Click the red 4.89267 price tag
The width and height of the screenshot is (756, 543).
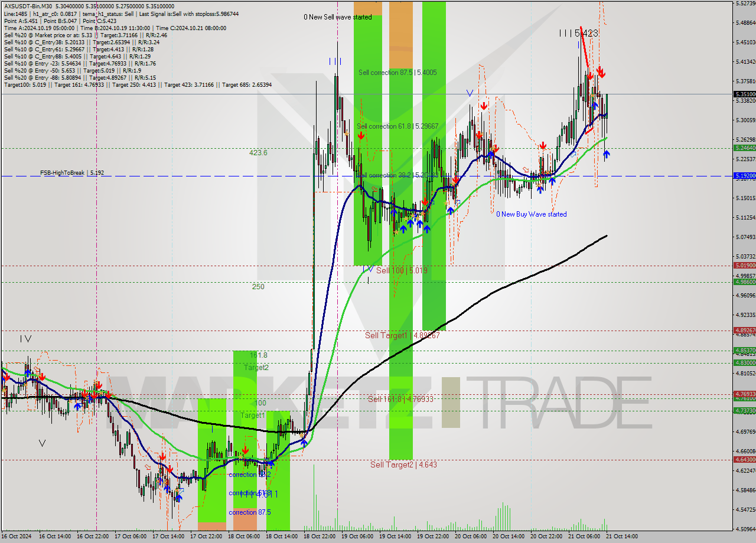point(744,331)
